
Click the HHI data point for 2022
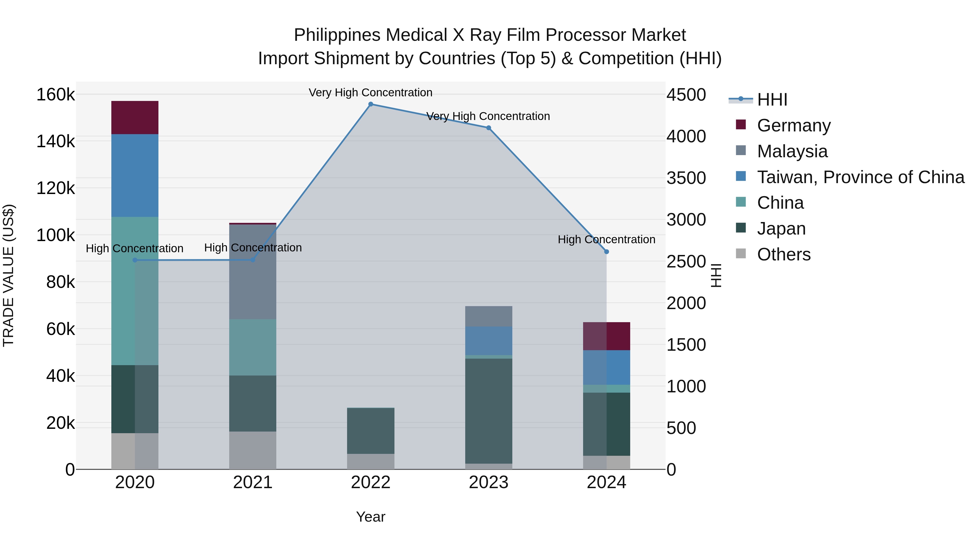point(370,104)
